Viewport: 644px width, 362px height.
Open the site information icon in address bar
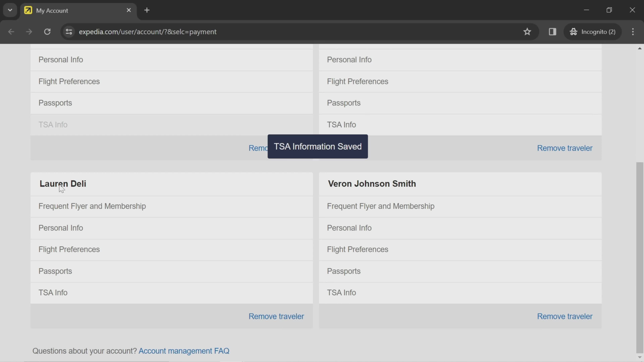click(x=69, y=32)
